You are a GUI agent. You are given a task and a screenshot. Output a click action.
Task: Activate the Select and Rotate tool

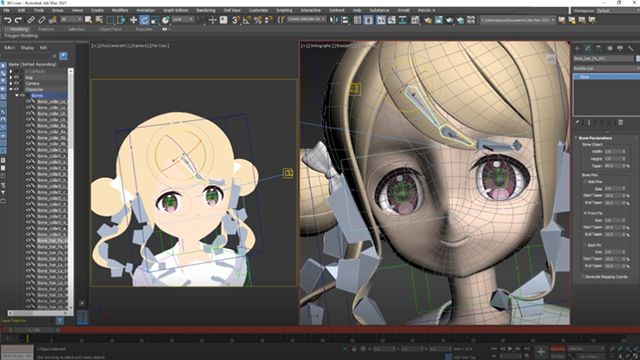click(x=144, y=20)
